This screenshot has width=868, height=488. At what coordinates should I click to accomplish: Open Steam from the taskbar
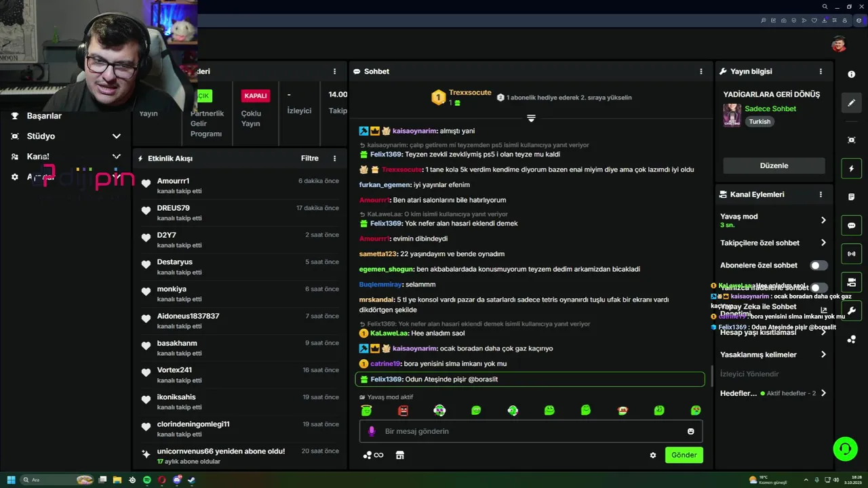coord(191,480)
